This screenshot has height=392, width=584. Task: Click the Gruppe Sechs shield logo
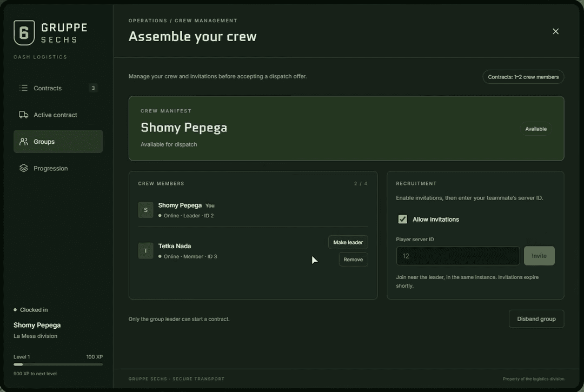pyautogui.click(x=24, y=33)
